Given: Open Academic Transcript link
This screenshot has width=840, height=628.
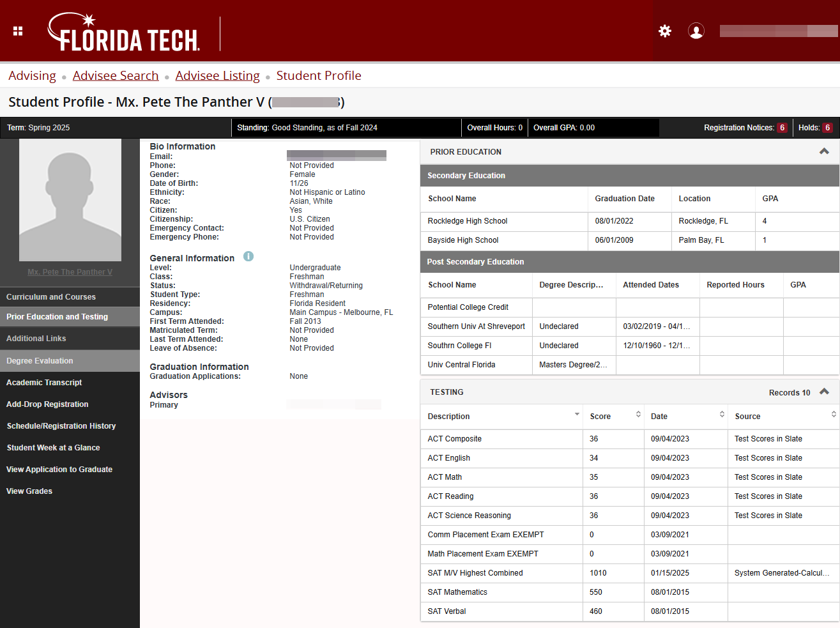Looking at the screenshot, I should tap(44, 383).
